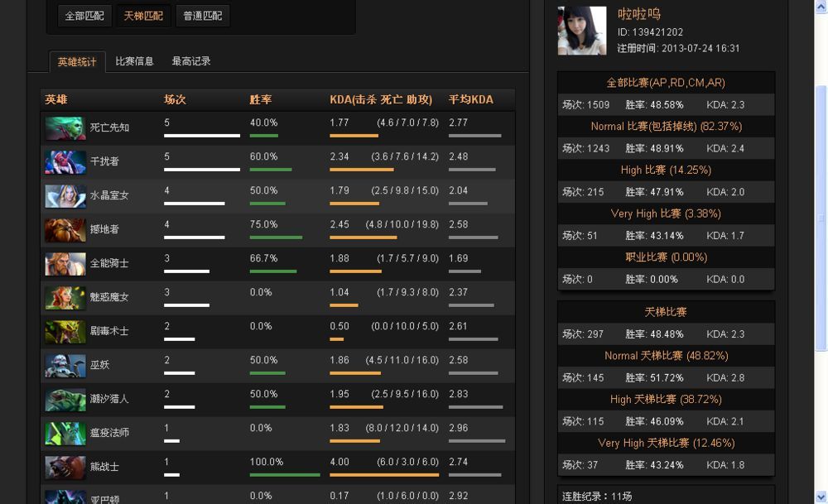
Task: Open the 最高记录 tab
Action: pos(191,61)
